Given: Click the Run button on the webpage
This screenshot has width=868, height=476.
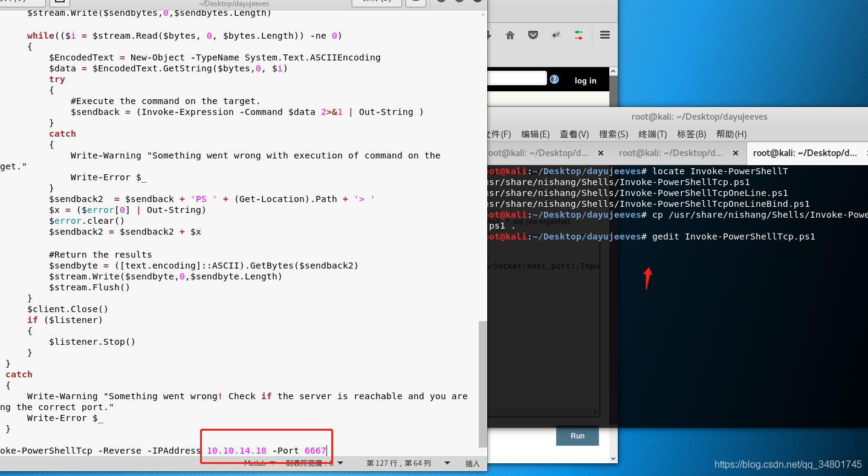Looking at the screenshot, I should point(577,435).
